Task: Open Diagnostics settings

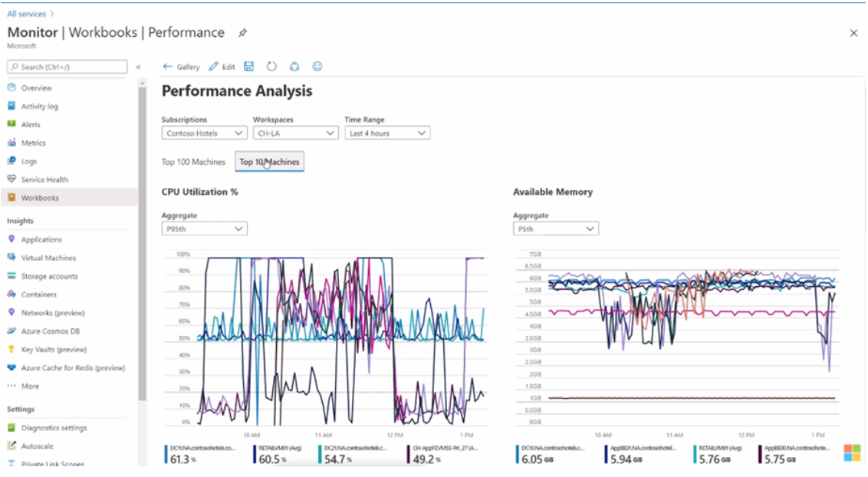Action: coord(54,427)
